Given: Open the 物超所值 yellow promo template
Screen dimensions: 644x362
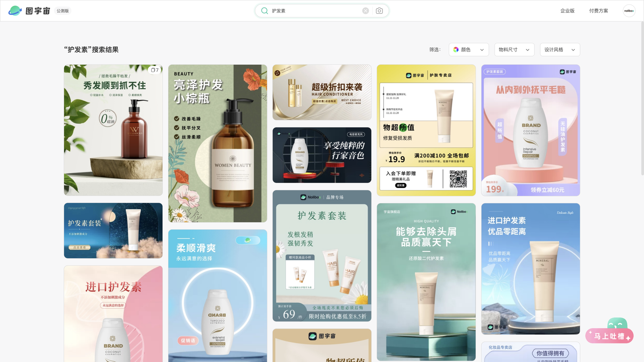Looking at the screenshot, I should (426, 130).
